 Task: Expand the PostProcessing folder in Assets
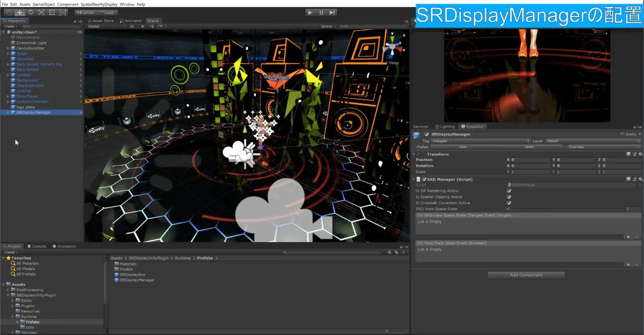[x=8, y=290]
